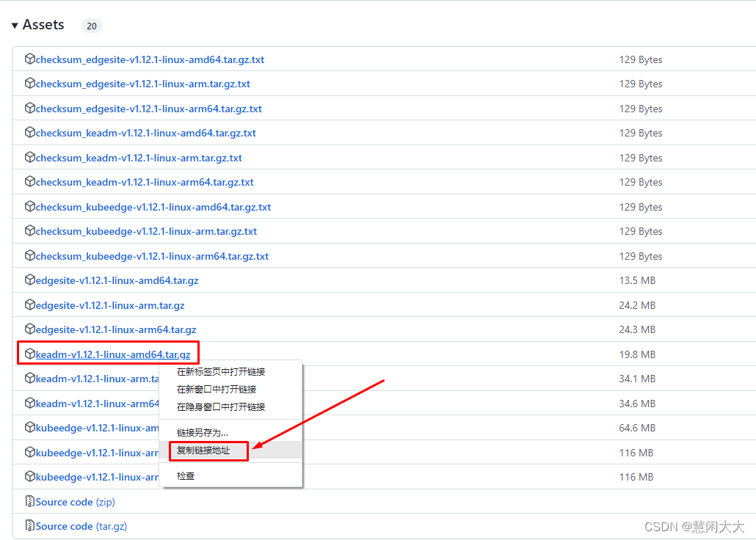
Task: Collapse the Assets section triangle
Action: click(x=15, y=25)
